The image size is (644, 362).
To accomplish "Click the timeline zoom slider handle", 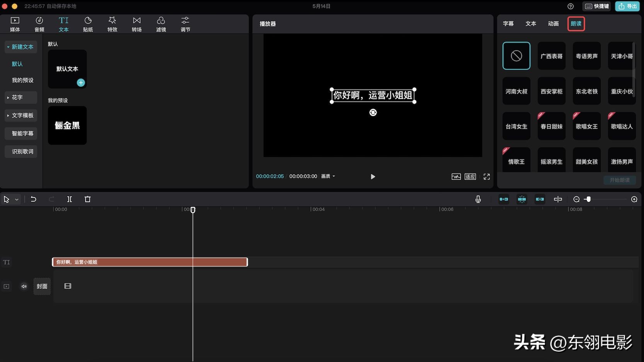I will [x=588, y=199].
